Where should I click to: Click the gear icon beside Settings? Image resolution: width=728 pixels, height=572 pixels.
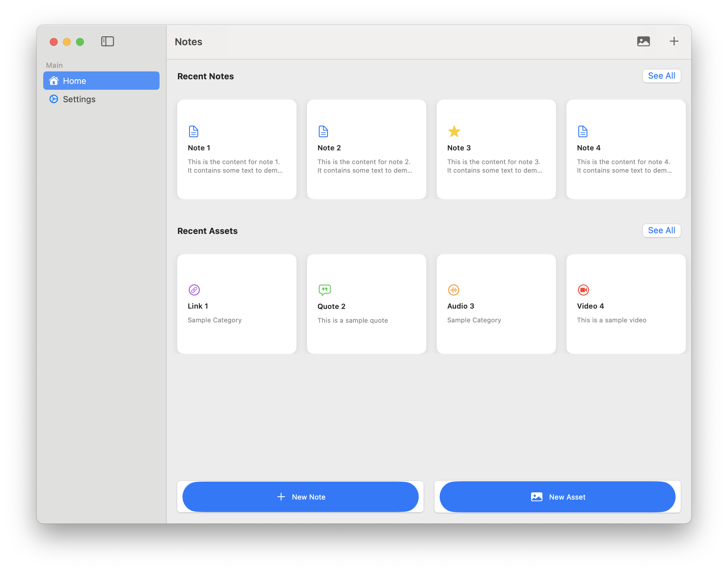(54, 99)
